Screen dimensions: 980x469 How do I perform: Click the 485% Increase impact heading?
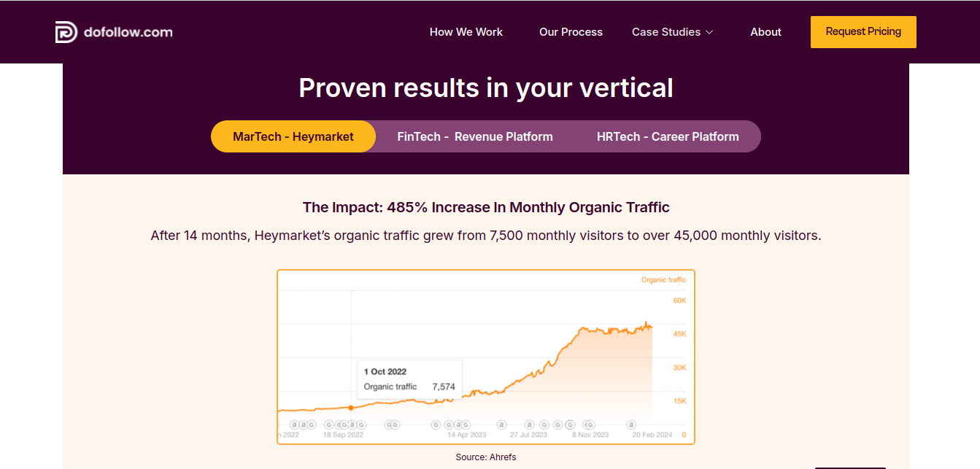[486, 207]
